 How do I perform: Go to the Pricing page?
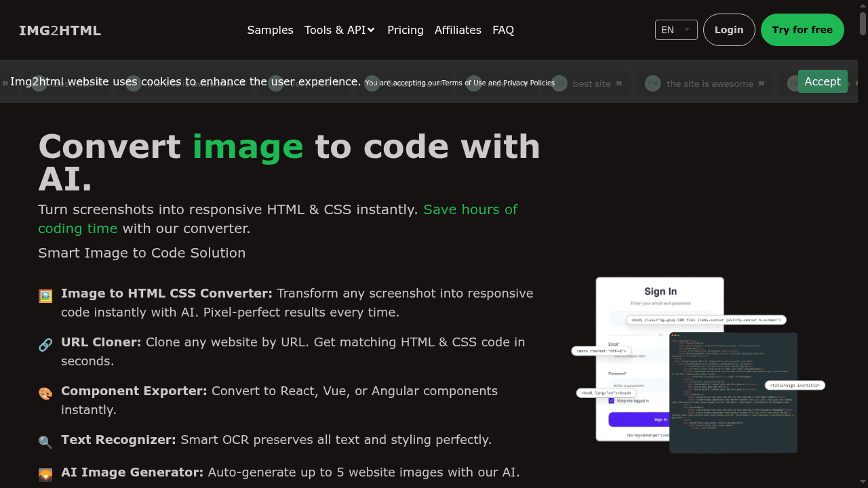pos(406,30)
